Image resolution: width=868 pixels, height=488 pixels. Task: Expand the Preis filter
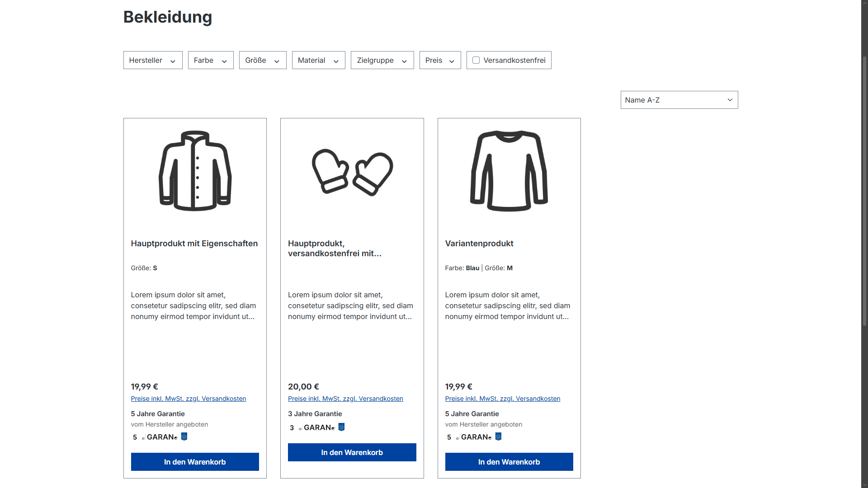coord(440,60)
